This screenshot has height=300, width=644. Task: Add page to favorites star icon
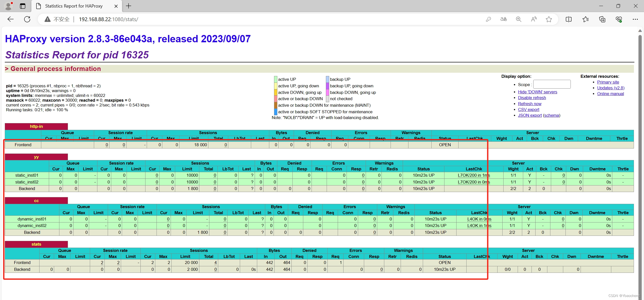(549, 19)
